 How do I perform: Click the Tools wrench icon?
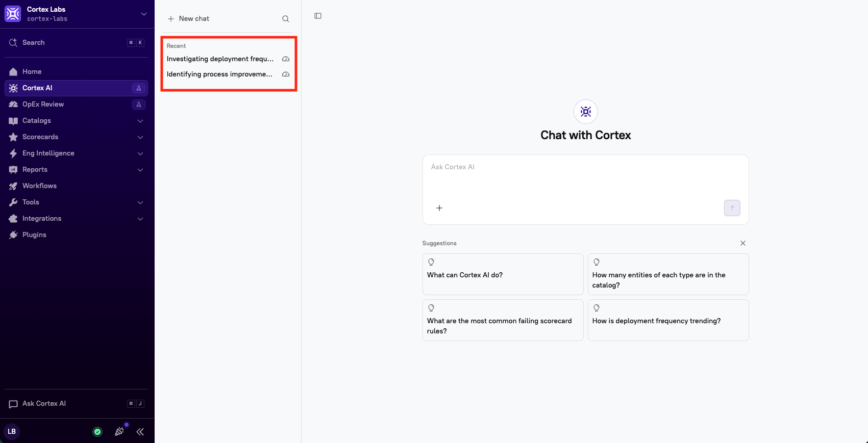click(x=13, y=202)
